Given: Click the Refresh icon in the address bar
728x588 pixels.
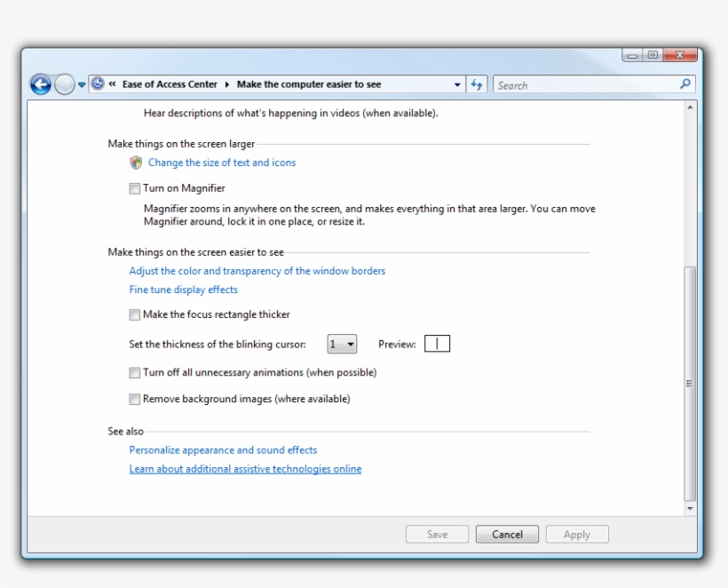Looking at the screenshot, I should (x=474, y=85).
